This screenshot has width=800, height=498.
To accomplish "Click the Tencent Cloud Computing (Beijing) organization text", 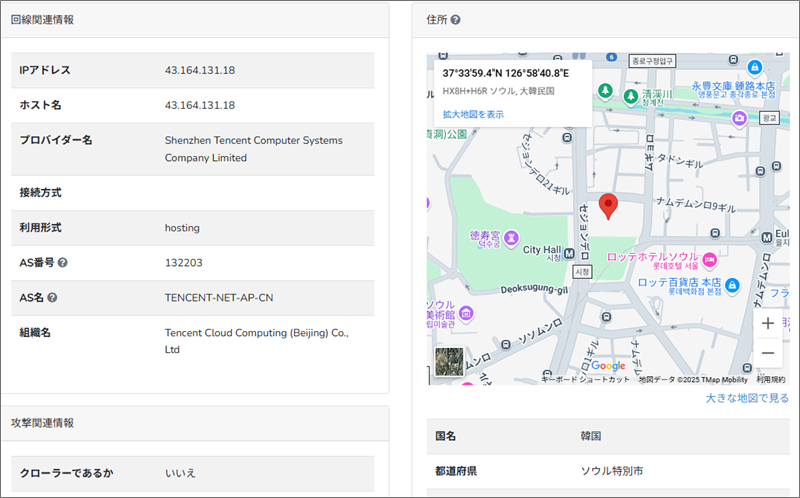I will click(257, 341).
